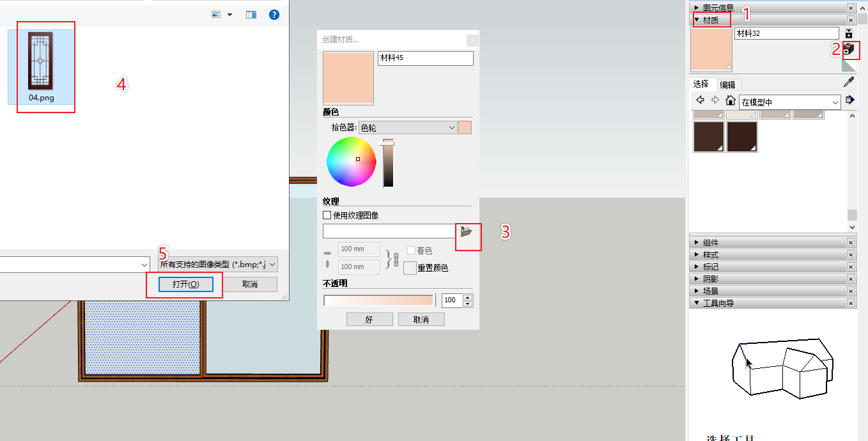Select the sample paint eyedropper in Materials panel
The height and width of the screenshot is (441, 868).
849,82
